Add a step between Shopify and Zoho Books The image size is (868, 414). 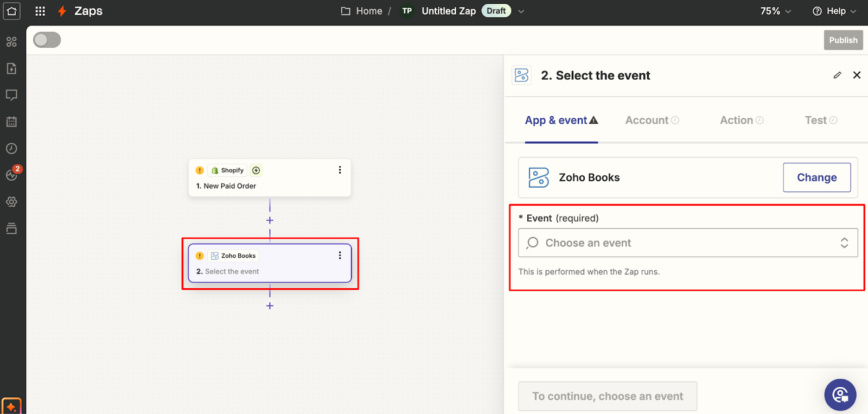coord(270,220)
